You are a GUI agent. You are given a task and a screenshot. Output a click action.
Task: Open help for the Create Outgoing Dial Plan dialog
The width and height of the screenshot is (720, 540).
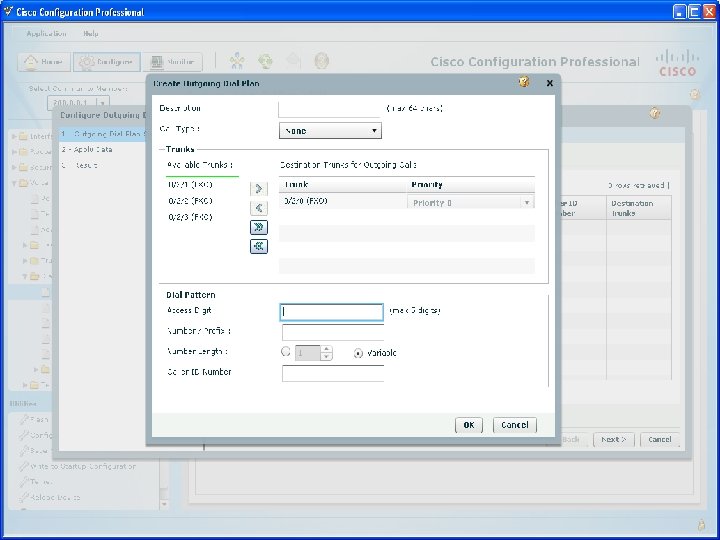point(524,82)
